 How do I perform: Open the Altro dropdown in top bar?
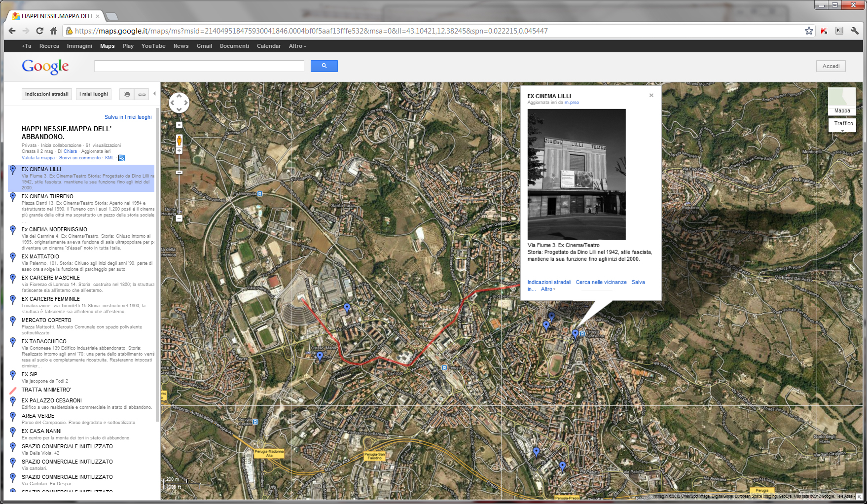pos(297,46)
